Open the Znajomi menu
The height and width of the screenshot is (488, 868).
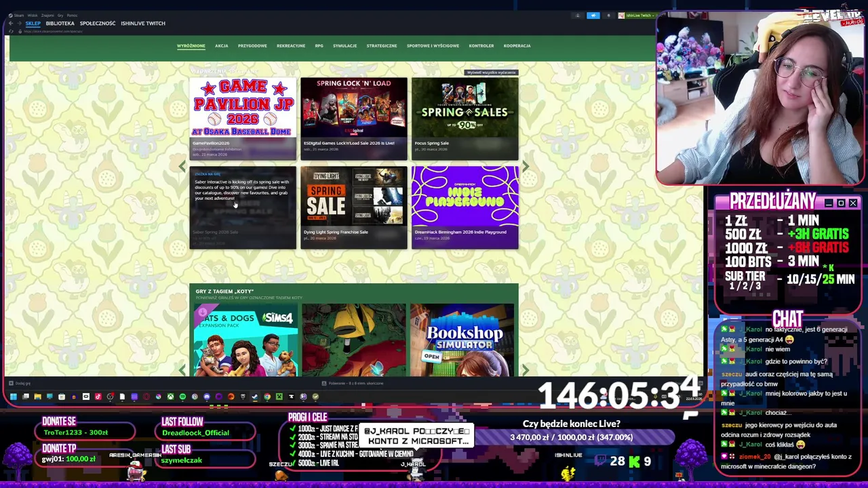pyautogui.click(x=47, y=16)
